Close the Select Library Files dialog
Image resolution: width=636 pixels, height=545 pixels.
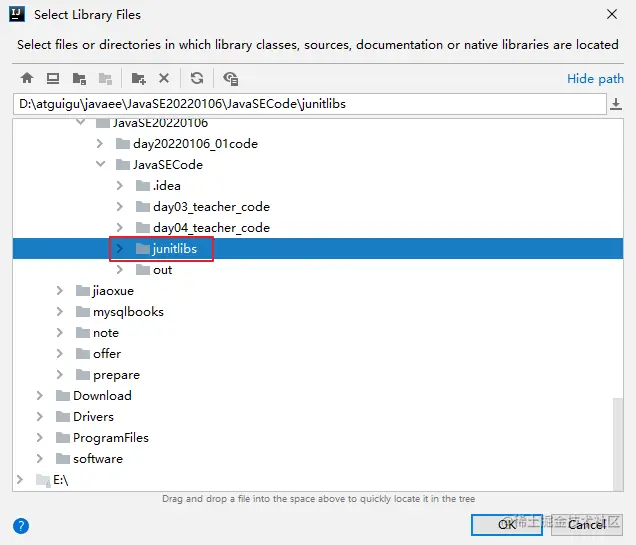point(612,14)
